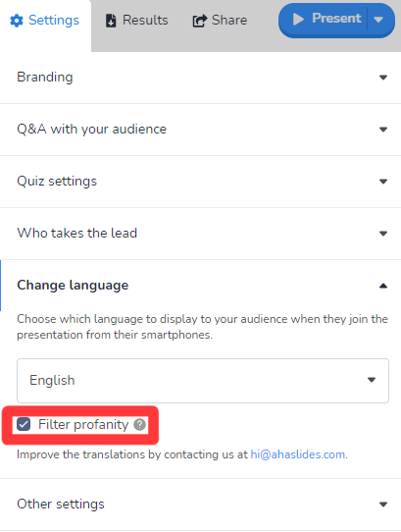Expand the Quiz settings section
Screen dimensions: 401x532
(200, 182)
